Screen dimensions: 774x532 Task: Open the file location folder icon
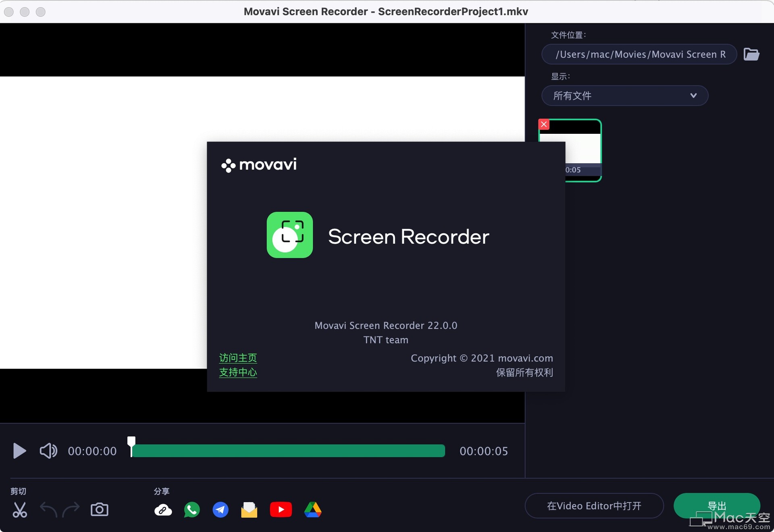click(x=751, y=54)
